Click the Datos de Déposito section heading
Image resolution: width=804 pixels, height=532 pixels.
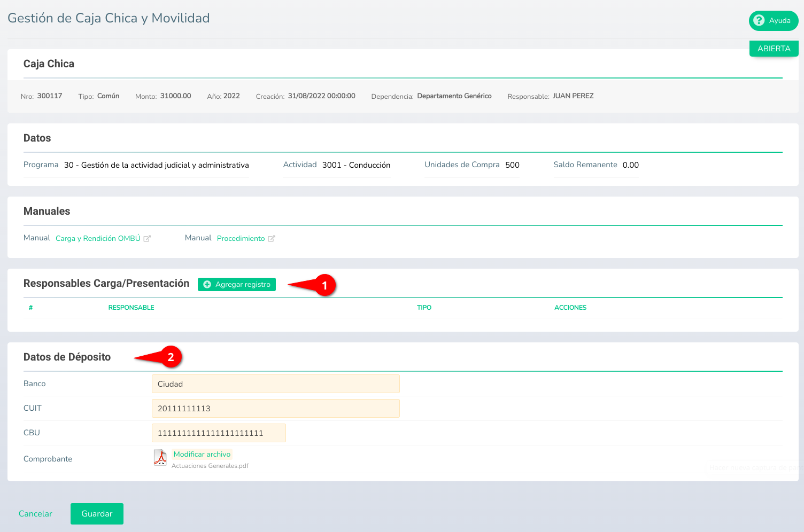[x=67, y=357]
